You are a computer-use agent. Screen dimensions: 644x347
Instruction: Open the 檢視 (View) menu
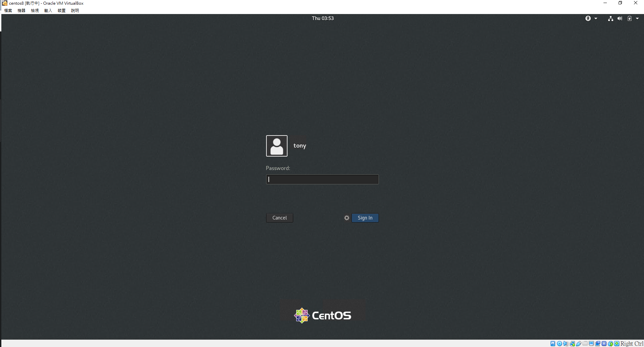click(x=35, y=11)
